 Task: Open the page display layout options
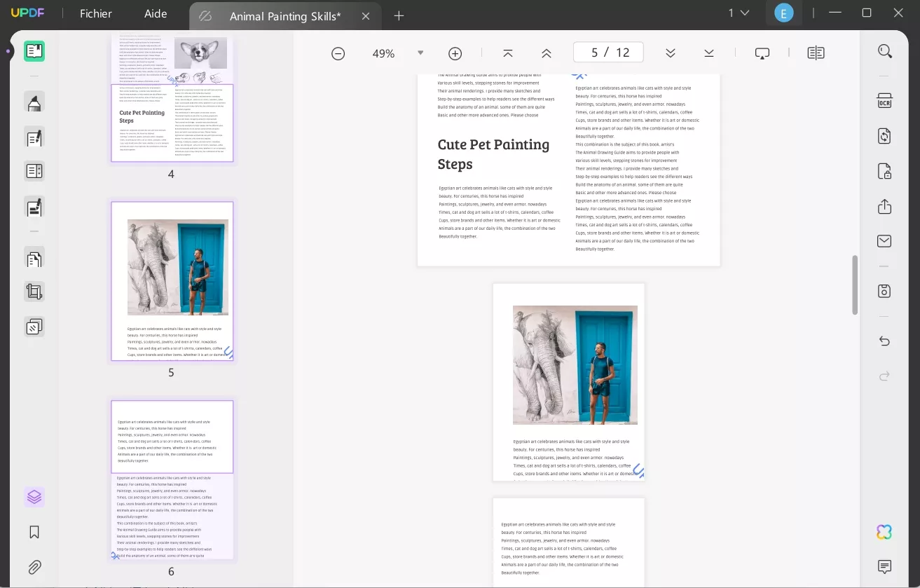point(816,53)
